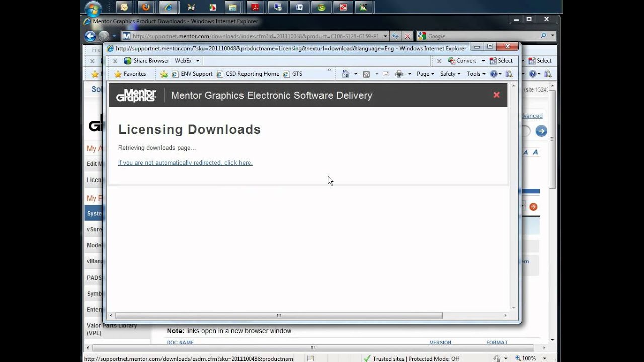Image resolution: width=644 pixels, height=362 pixels.
Task: Open ENV Support favorite link
Action: pyautogui.click(x=192, y=74)
